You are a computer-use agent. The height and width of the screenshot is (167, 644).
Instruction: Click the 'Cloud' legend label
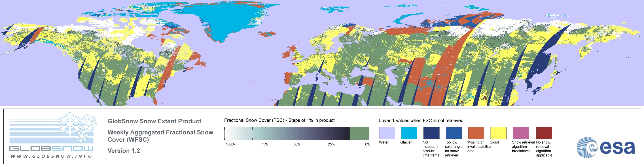click(x=494, y=142)
